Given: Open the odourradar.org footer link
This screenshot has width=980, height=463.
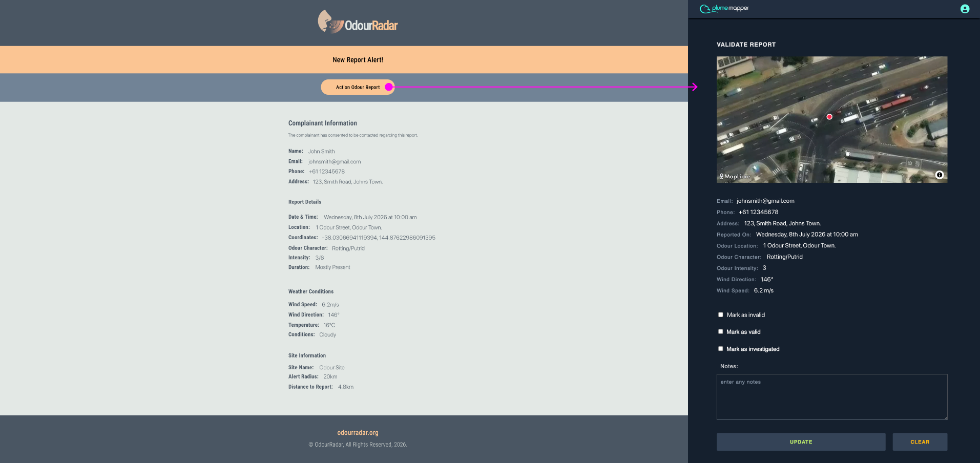Looking at the screenshot, I should [x=358, y=433].
